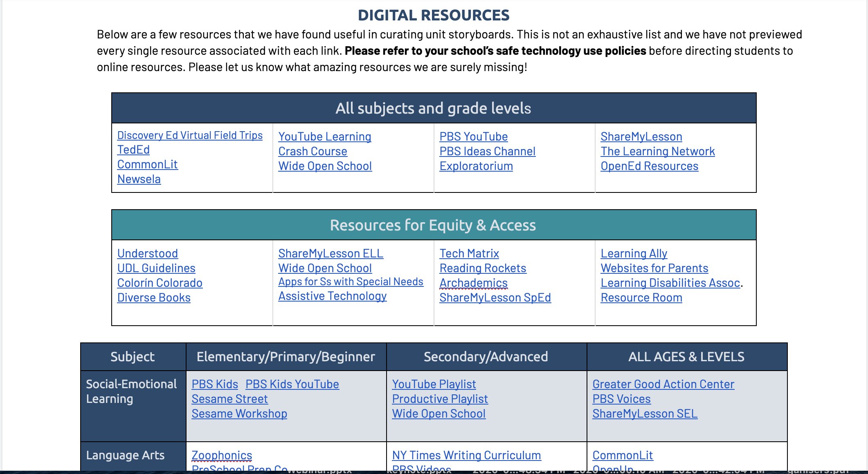The height and width of the screenshot is (474, 868).
Task: Visit the UDL Guidelines link
Action: (156, 268)
